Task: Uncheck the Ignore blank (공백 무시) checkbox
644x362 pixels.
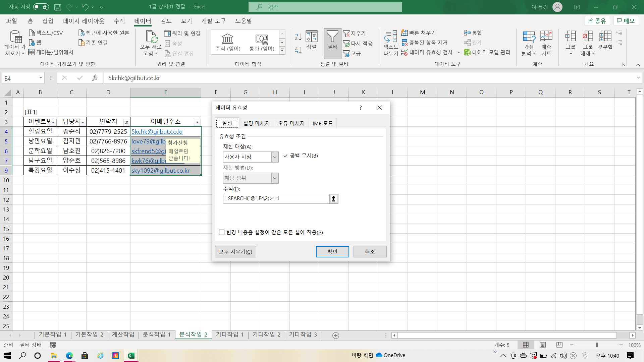Action: click(285, 156)
